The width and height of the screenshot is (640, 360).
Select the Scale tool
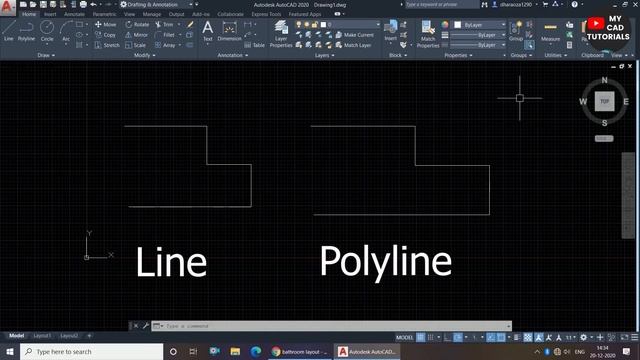[x=136, y=45]
